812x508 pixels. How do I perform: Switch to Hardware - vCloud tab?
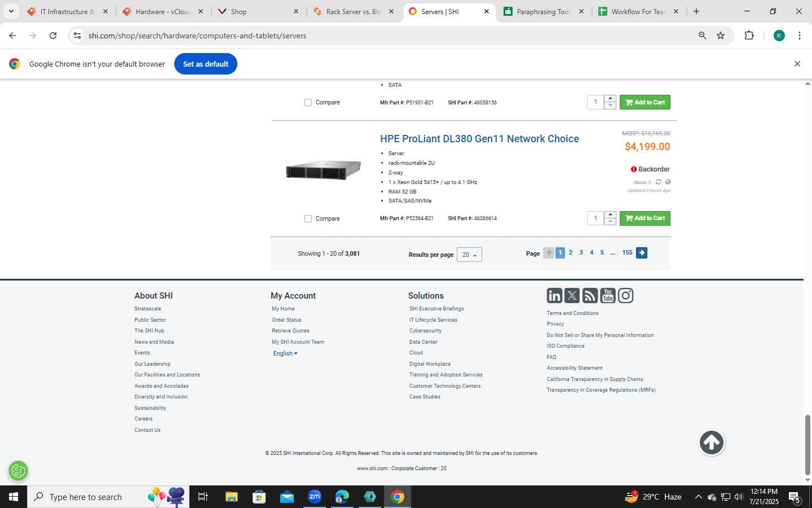[163, 11]
